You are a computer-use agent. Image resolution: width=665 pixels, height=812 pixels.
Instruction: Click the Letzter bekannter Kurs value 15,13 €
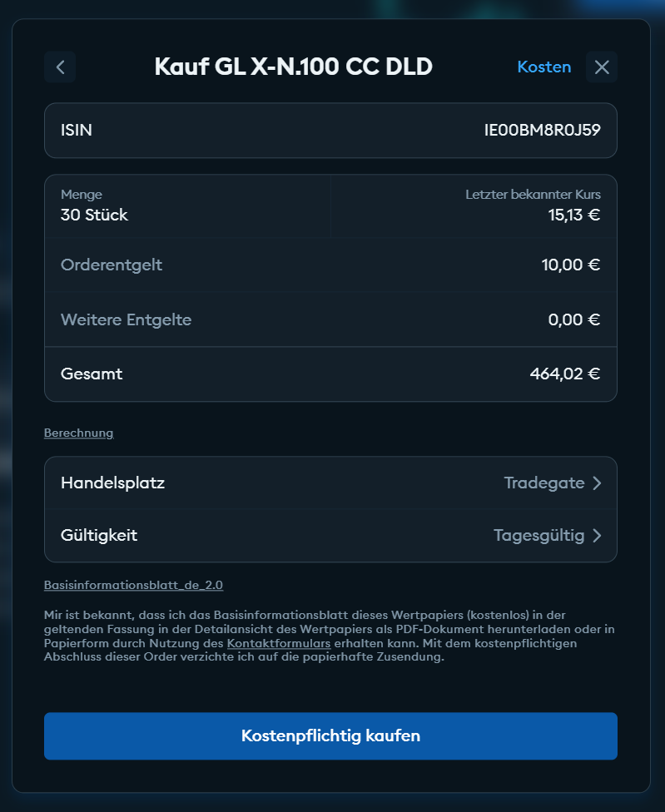coord(573,215)
